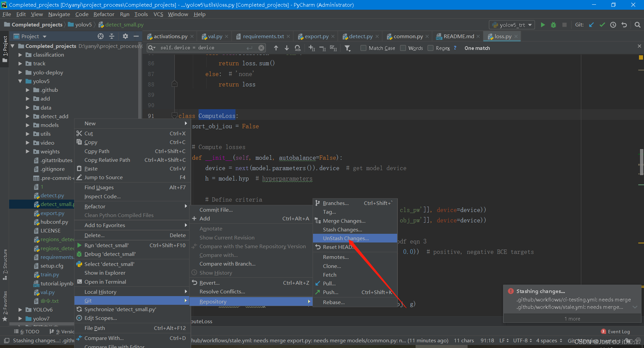Image resolution: width=644 pixels, height=348 pixels.
Task: Select UnStash Changes... menu item
Action: tap(355, 238)
